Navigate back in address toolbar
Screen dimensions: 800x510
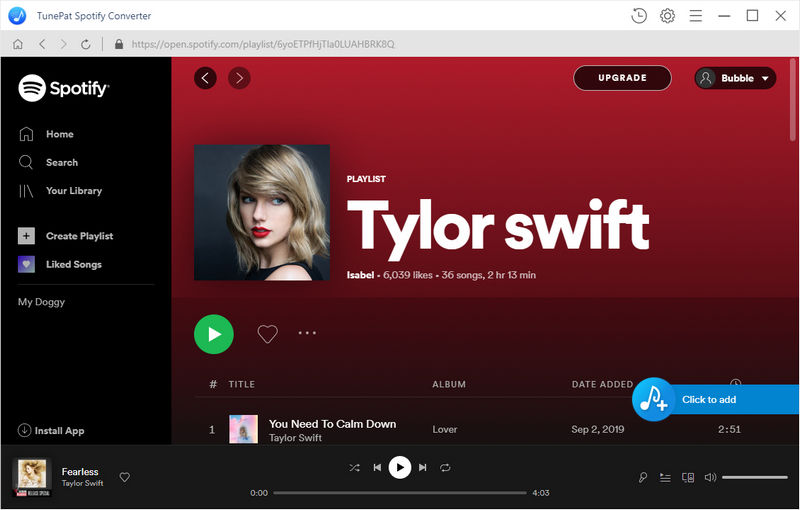point(42,44)
